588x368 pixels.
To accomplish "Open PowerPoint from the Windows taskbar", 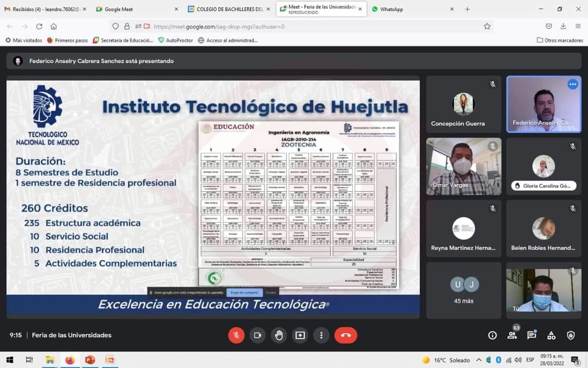I will click(90, 360).
